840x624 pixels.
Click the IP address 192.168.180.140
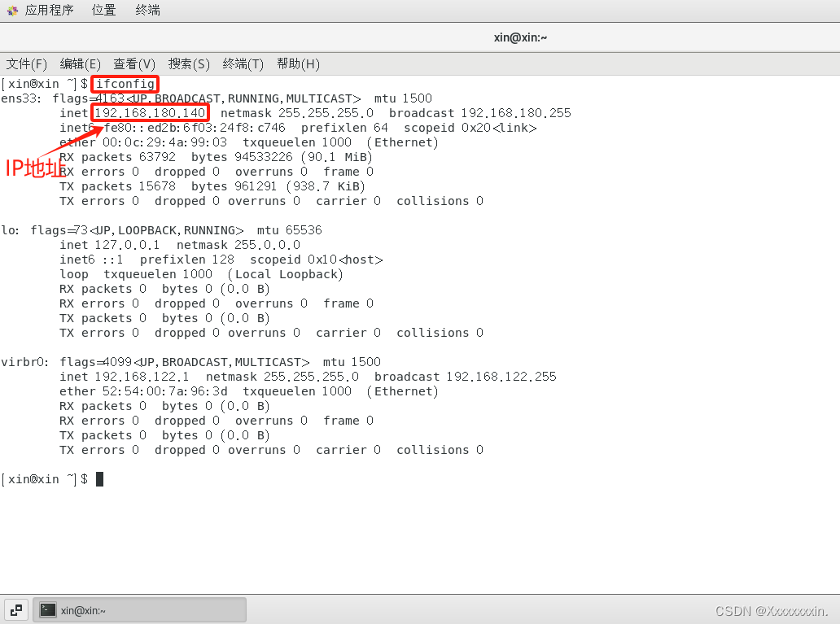click(x=150, y=113)
